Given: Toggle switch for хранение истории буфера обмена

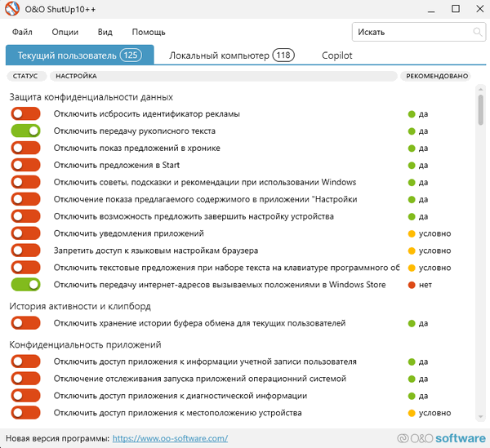Looking at the screenshot, I should coord(25,323).
